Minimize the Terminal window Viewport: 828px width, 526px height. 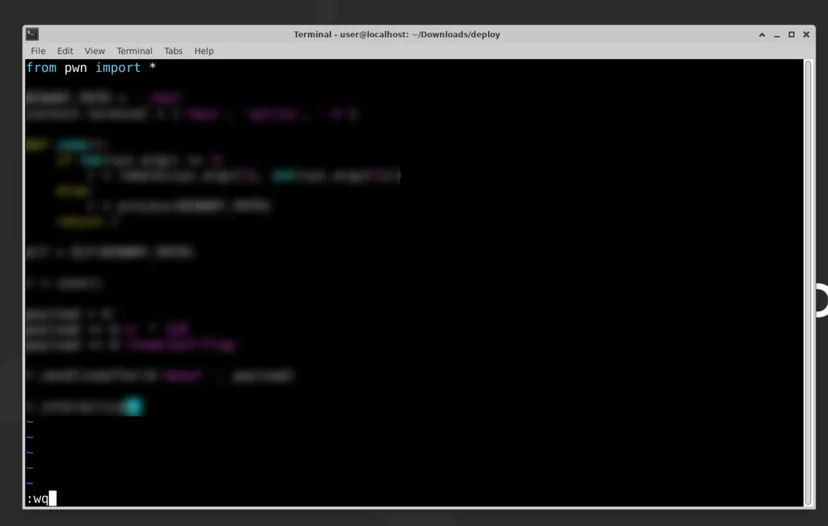point(777,35)
